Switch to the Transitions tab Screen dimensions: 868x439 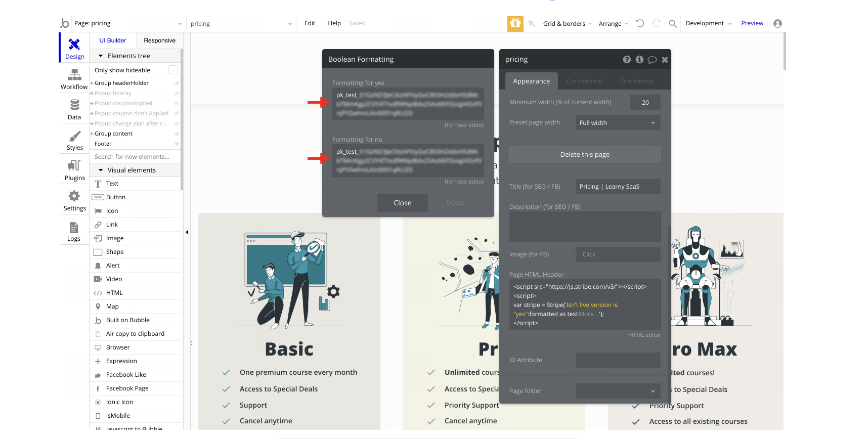coord(637,81)
